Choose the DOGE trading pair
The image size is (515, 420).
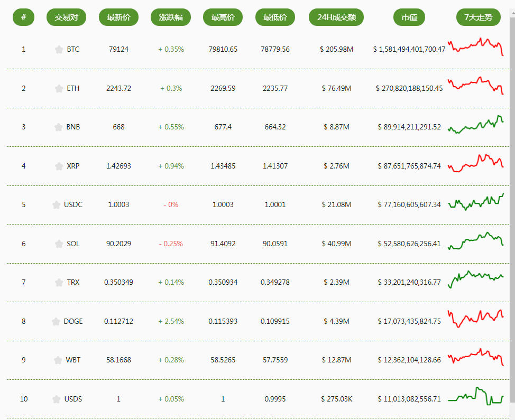click(x=73, y=321)
